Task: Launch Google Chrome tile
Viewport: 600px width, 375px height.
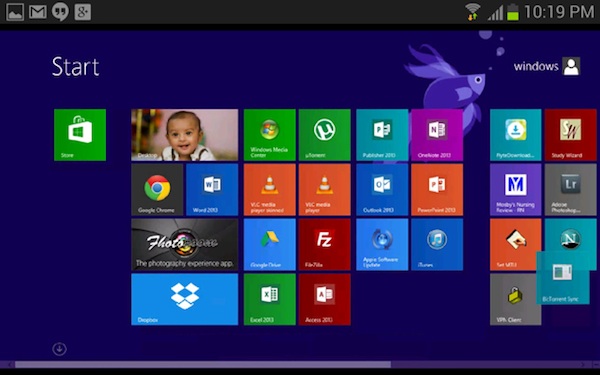Action: pyautogui.click(x=157, y=190)
